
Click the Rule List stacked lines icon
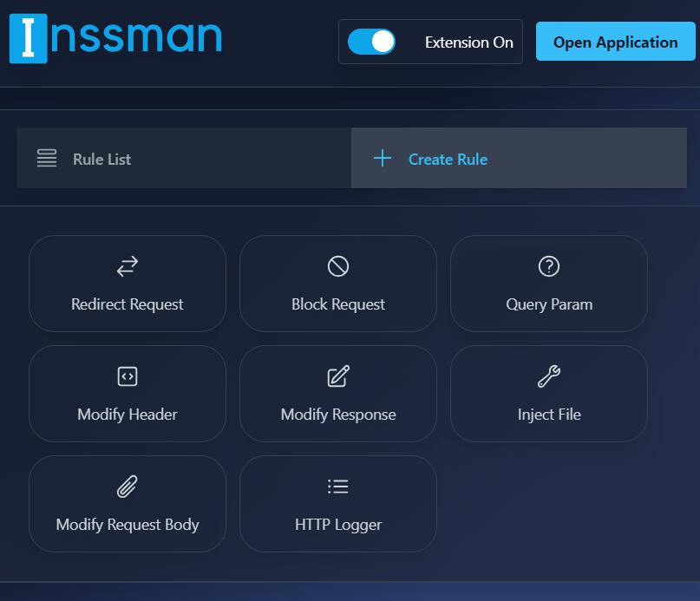tap(47, 158)
